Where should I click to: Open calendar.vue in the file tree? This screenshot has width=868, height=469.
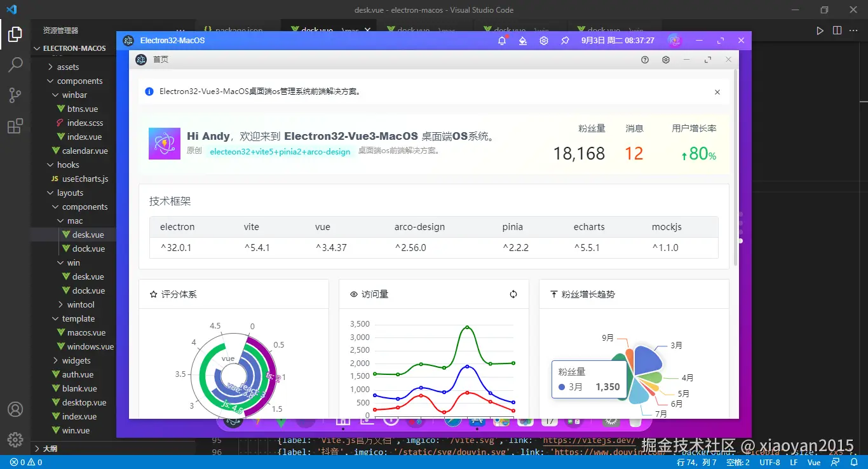tap(85, 151)
